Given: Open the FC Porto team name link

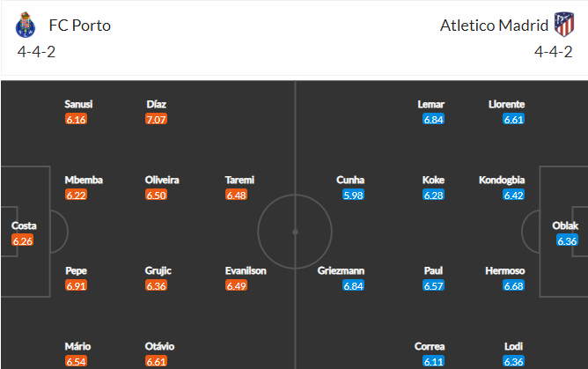Looking at the screenshot, I should click(x=80, y=26).
